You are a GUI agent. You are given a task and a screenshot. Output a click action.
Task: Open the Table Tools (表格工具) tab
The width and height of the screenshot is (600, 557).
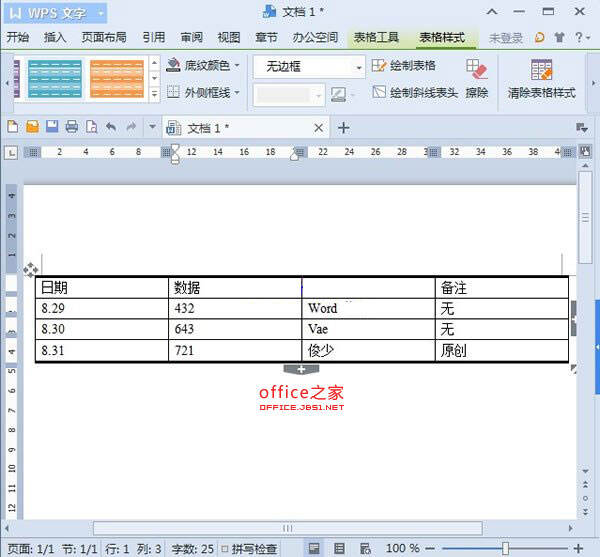(376, 38)
